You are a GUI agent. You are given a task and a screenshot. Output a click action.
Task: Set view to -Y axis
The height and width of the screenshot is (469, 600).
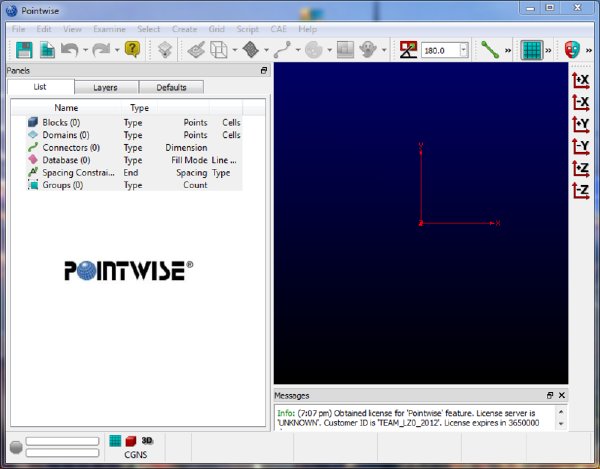pyautogui.click(x=580, y=146)
